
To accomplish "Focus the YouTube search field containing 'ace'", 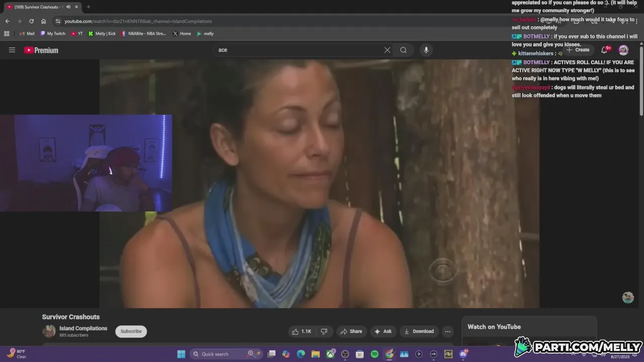I will [x=299, y=50].
